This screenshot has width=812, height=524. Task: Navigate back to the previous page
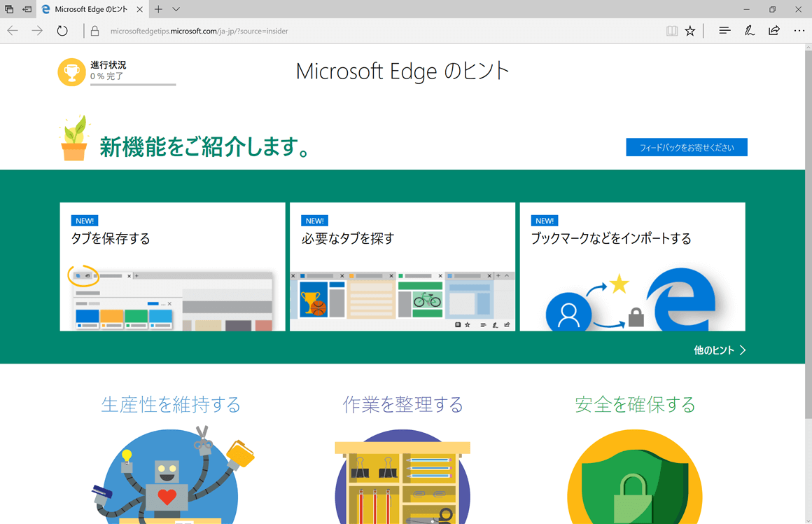12,30
